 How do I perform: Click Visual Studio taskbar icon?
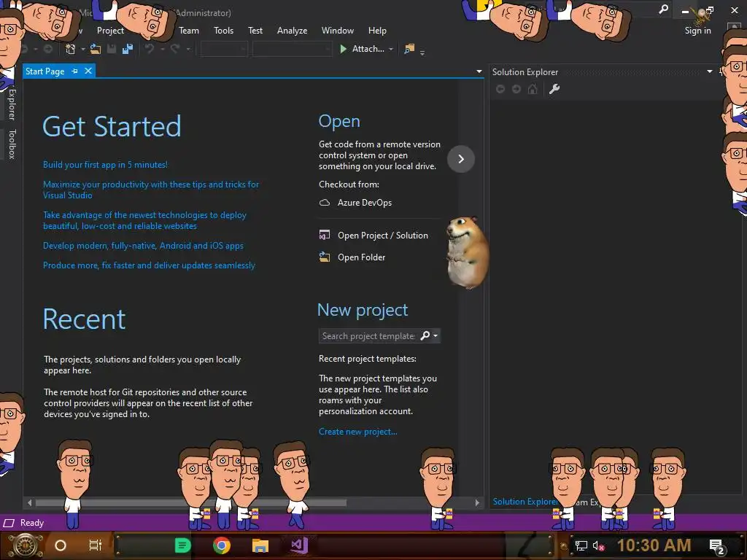click(299, 545)
